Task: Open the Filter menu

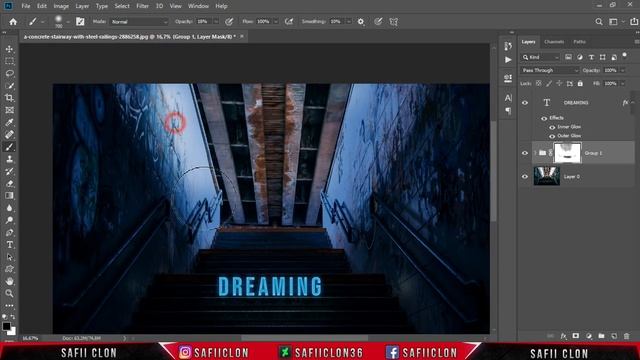Action: pos(142,6)
